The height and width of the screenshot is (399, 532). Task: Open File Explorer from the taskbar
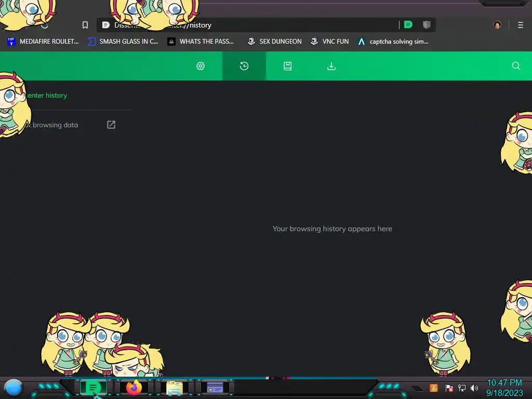pyautogui.click(x=175, y=388)
